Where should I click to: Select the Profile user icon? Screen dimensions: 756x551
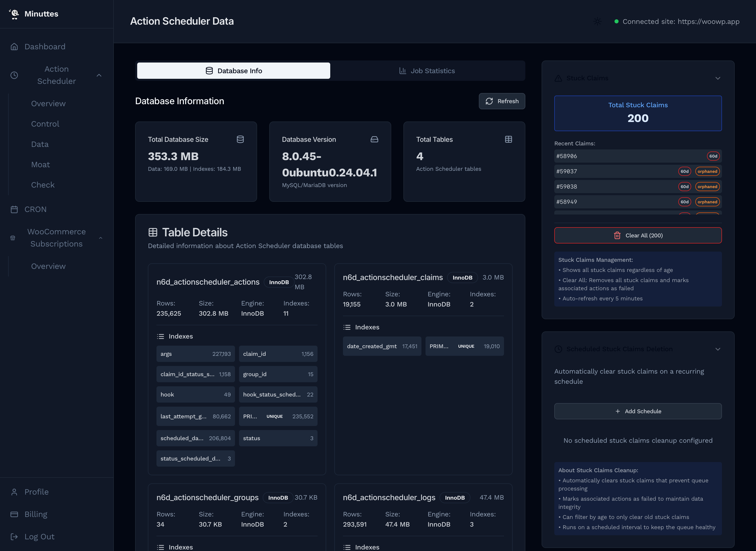(14, 492)
